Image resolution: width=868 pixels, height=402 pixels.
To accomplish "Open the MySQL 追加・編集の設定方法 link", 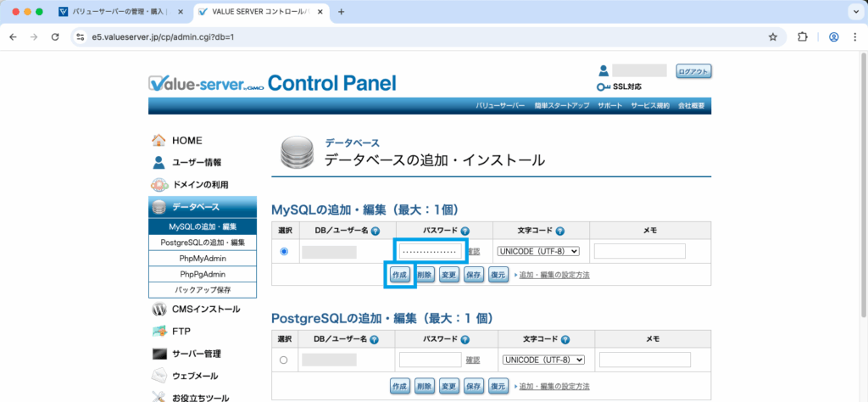I will click(554, 275).
